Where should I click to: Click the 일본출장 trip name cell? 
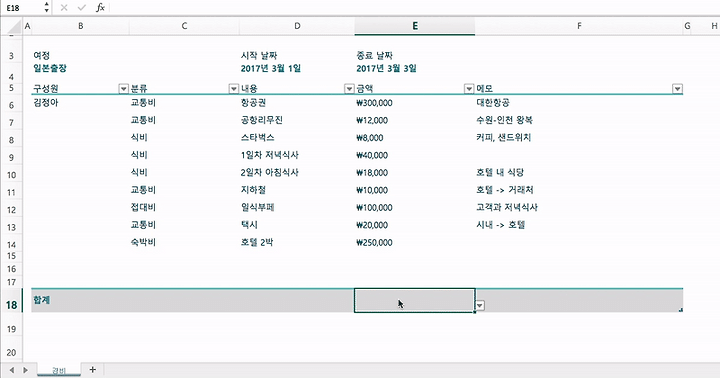coord(50,68)
